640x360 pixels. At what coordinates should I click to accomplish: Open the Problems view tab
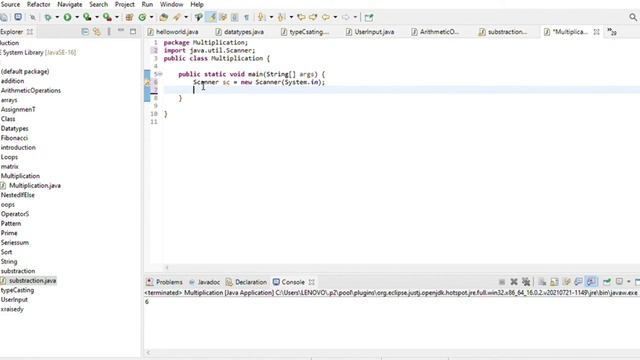[x=164, y=282]
